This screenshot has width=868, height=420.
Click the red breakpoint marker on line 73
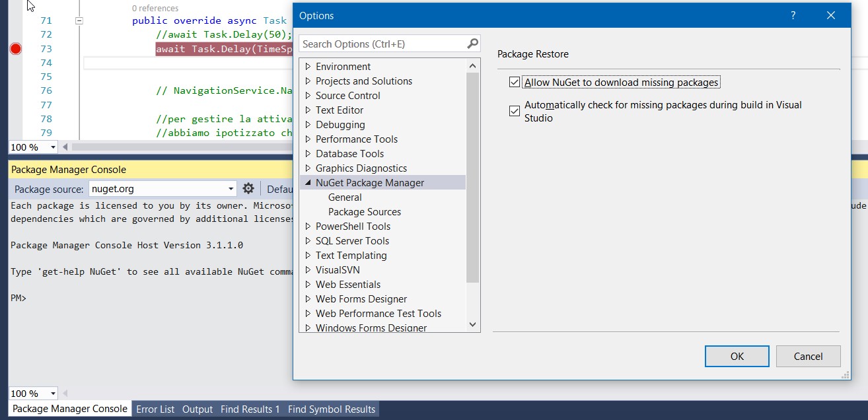16,49
